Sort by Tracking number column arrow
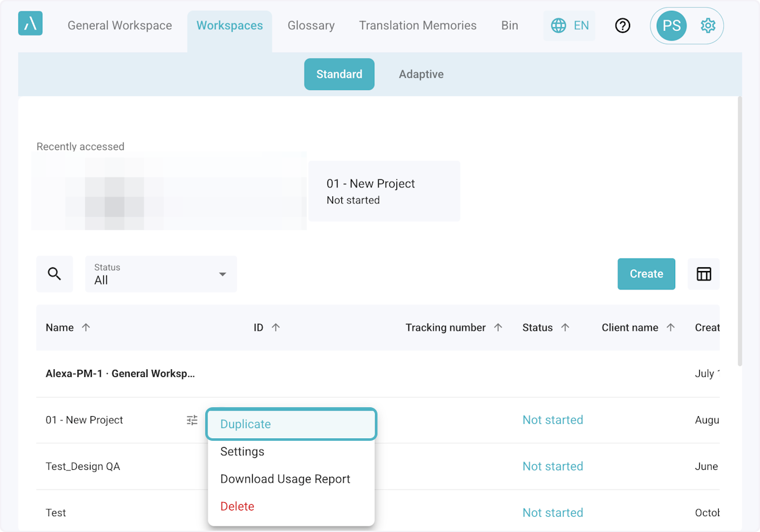The width and height of the screenshot is (760, 532). [x=498, y=327]
